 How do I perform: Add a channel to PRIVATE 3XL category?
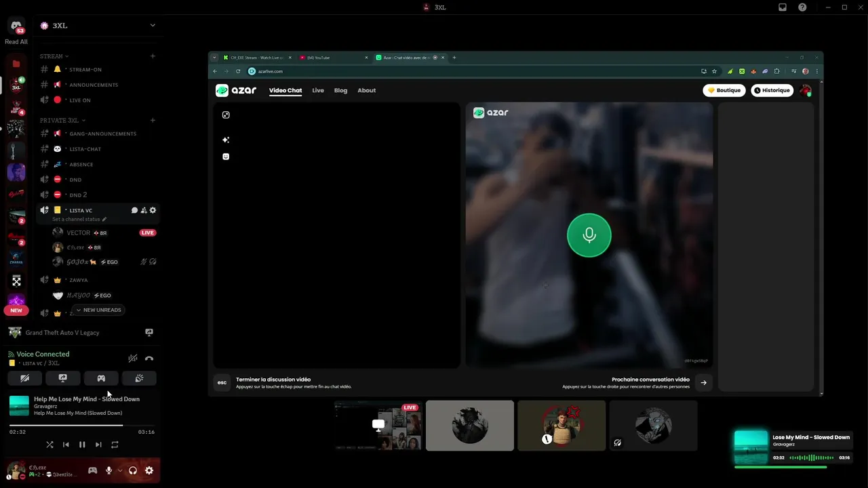153,121
